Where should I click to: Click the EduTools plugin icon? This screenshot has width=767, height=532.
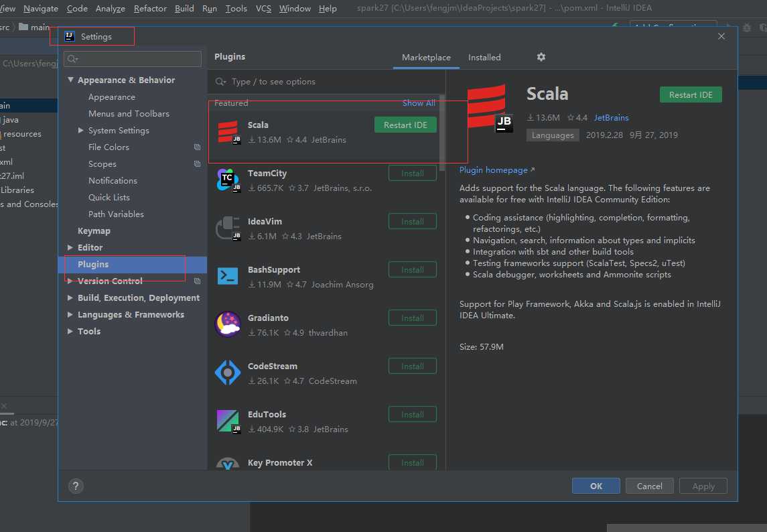228,421
